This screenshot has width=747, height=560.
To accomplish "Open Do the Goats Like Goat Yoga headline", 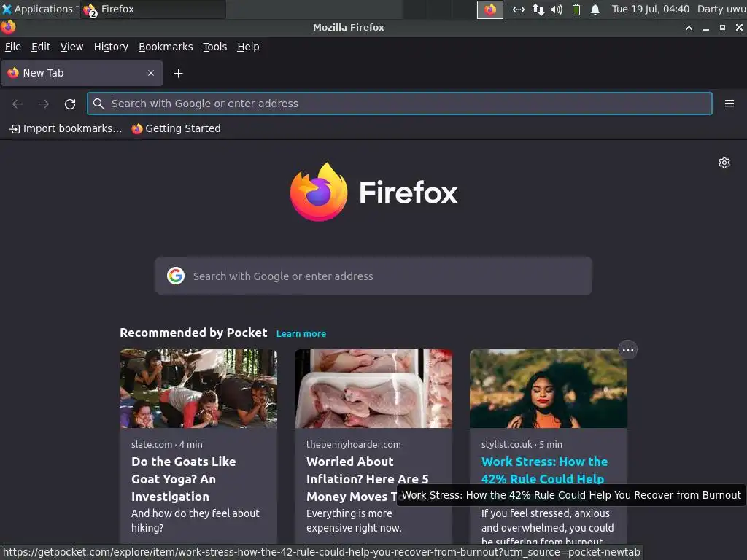I will click(x=183, y=479).
